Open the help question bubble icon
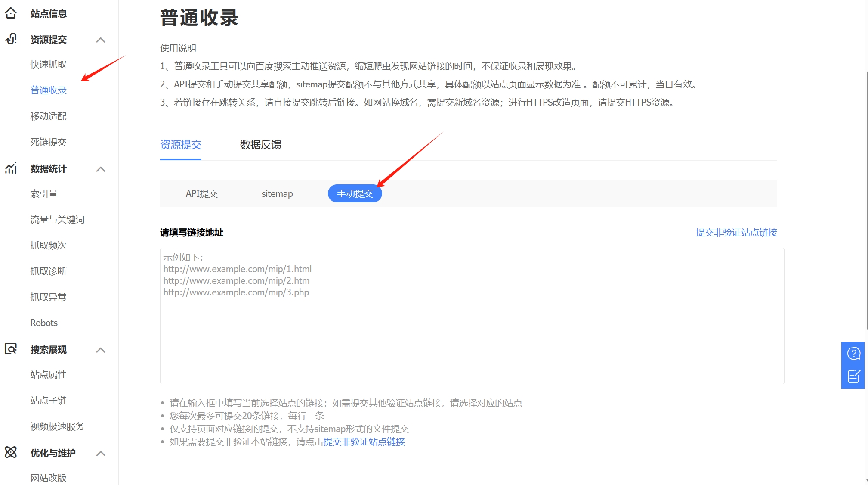The width and height of the screenshot is (868, 485). coord(853,354)
